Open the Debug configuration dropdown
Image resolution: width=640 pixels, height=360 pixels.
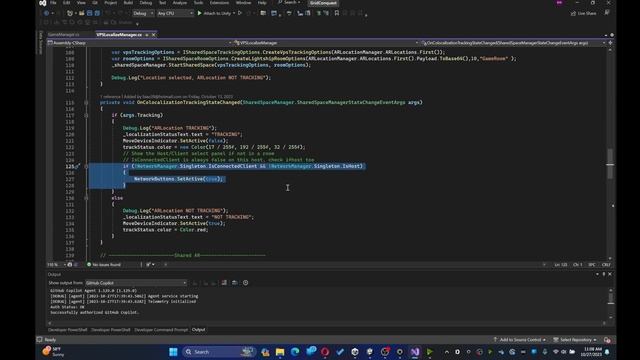pos(143,13)
